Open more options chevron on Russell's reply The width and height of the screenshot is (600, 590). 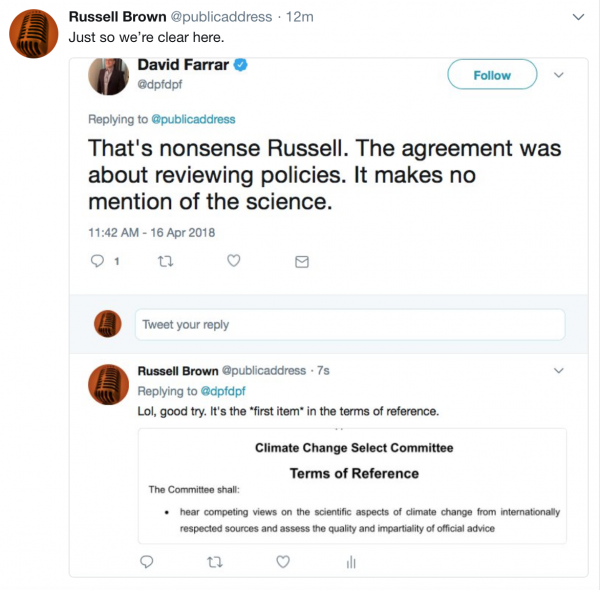[559, 371]
